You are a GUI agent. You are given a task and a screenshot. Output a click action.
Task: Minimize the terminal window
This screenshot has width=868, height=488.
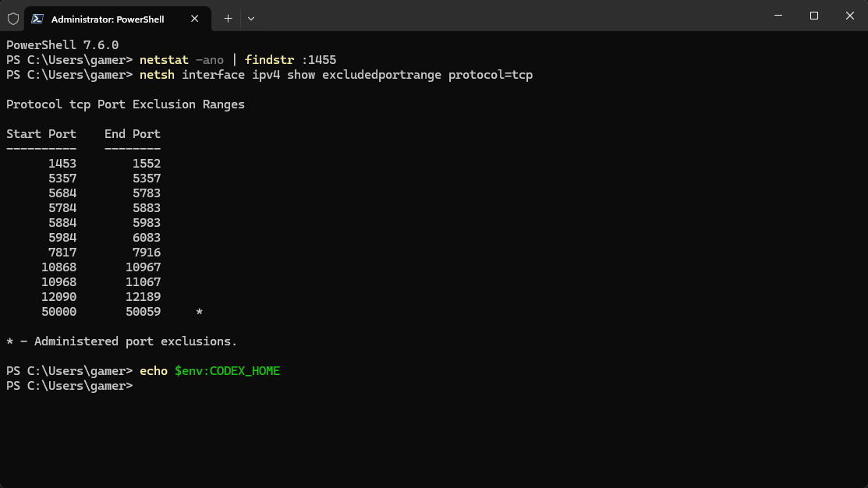tap(778, 16)
